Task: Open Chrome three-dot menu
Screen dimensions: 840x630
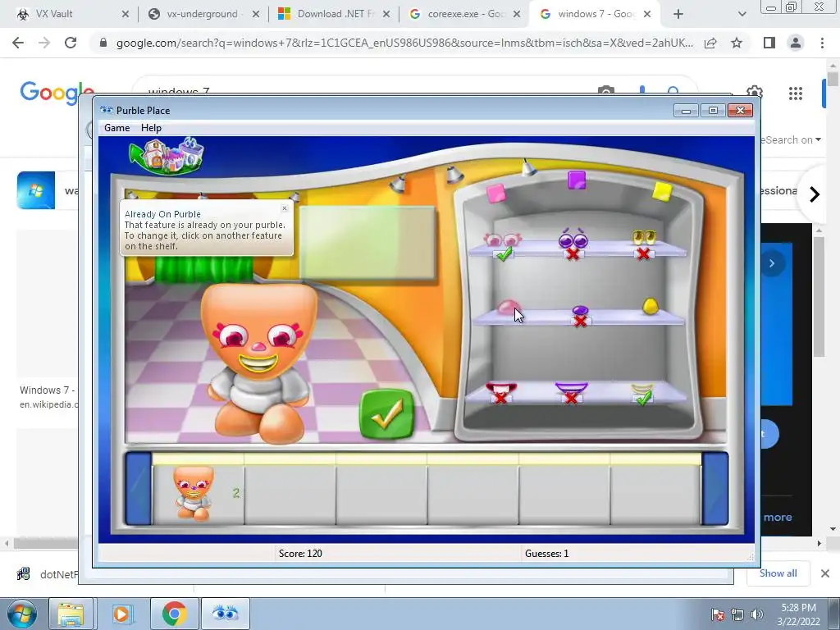Action: (822, 43)
